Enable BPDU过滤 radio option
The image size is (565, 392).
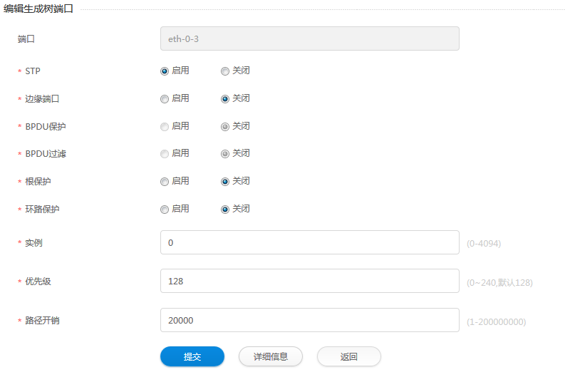click(165, 154)
